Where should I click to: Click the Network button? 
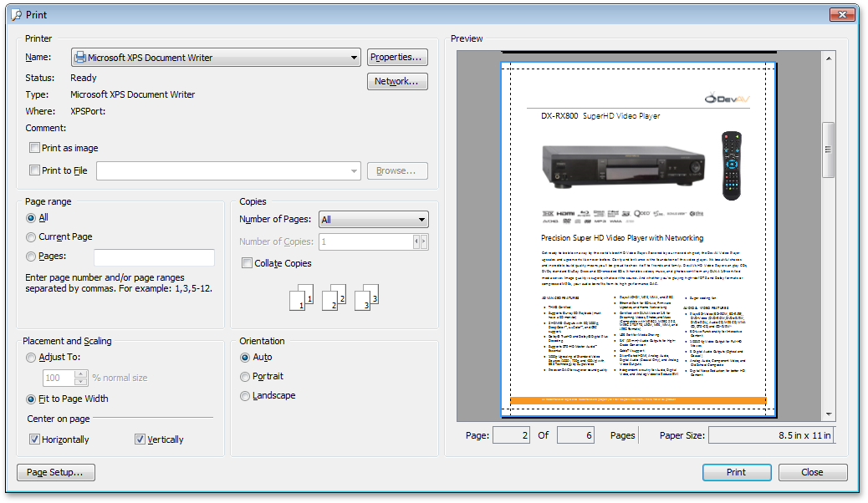click(x=397, y=81)
